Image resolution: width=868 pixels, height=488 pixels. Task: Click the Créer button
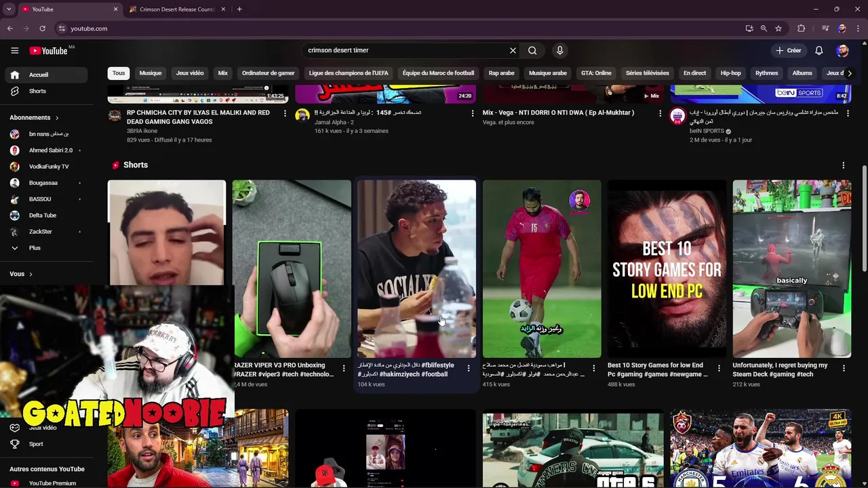click(789, 50)
